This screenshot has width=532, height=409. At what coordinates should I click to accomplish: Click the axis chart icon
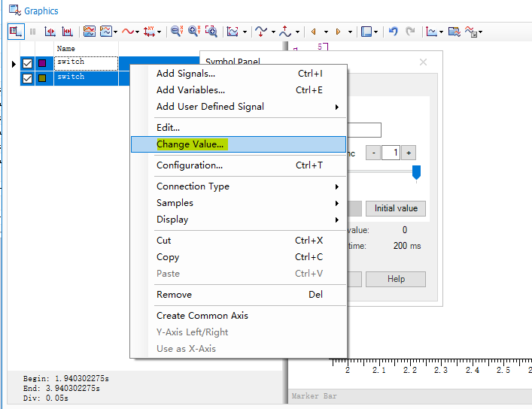click(x=431, y=32)
